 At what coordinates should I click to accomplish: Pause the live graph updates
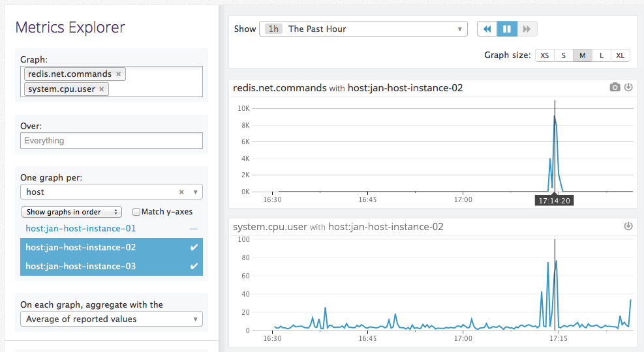pos(507,29)
